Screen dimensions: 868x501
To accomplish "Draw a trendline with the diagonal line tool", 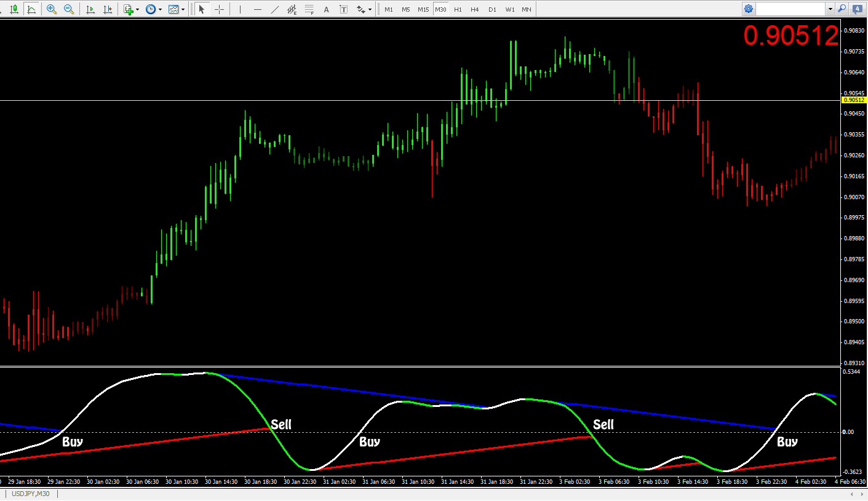I will (274, 9).
